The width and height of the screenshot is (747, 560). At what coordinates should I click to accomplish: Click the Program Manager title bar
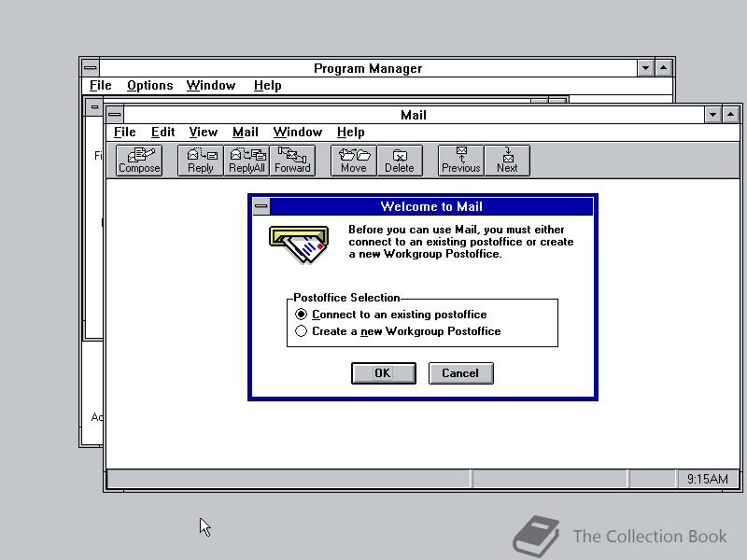pos(368,68)
